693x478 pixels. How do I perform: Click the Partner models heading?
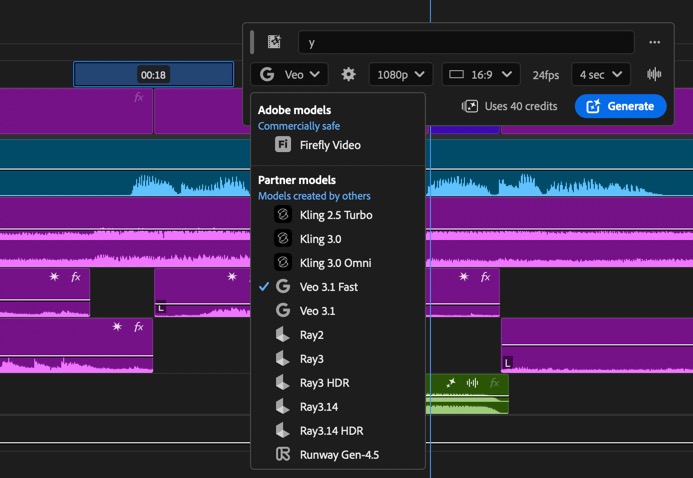point(297,180)
